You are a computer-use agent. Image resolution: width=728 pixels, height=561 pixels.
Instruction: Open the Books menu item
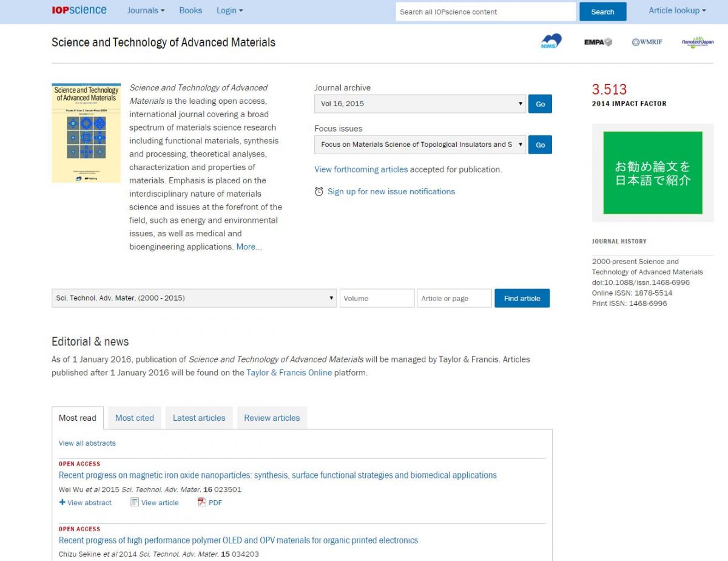click(190, 10)
